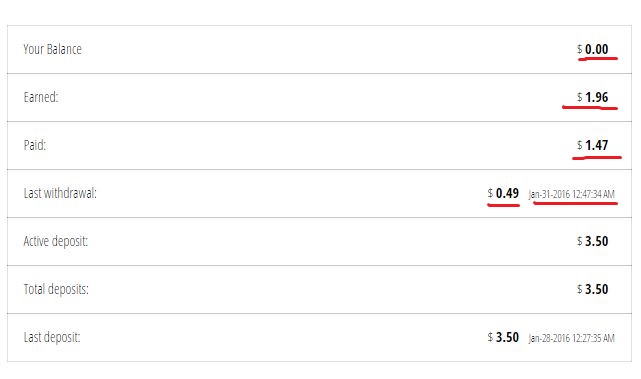This screenshot has height=379, width=641.
Task: Click the Your Balance label
Action: (52, 49)
